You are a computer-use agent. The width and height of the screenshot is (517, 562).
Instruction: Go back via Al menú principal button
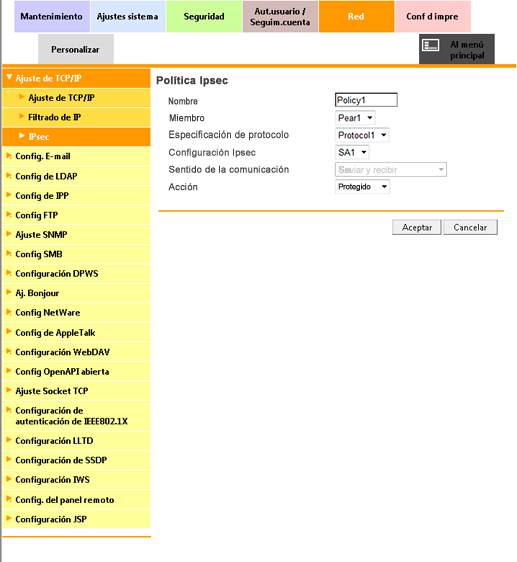tap(456, 49)
